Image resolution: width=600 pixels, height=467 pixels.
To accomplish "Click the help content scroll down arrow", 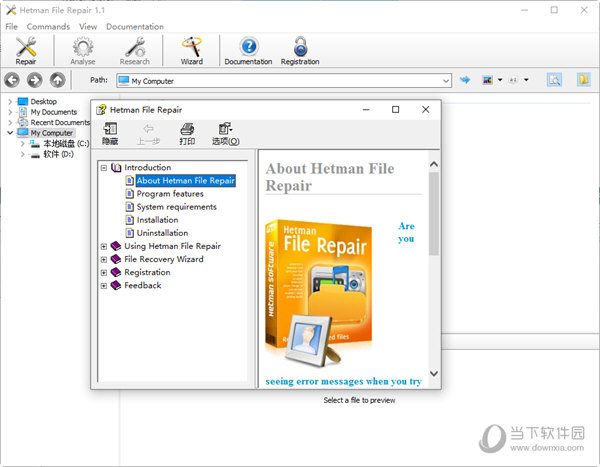I will tap(434, 373).
